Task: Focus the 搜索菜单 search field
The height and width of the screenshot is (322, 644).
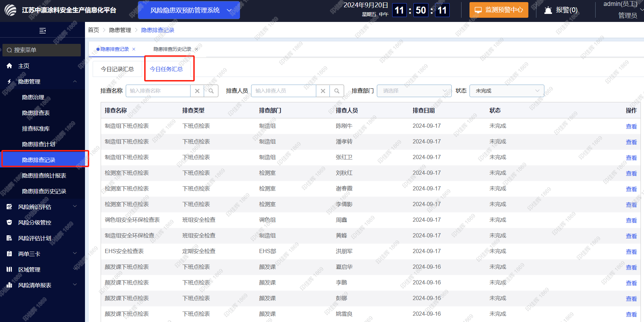Action: (42, 50)
